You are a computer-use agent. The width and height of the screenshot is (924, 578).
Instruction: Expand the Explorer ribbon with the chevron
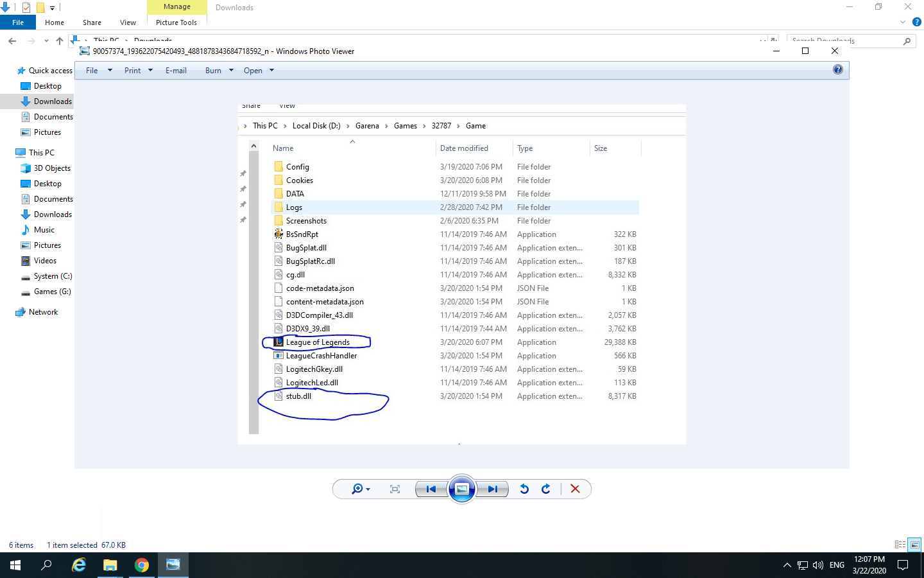903,22
